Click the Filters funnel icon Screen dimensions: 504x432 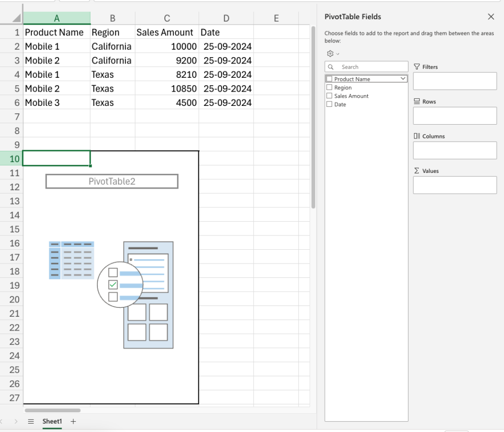tap(417, 66)
